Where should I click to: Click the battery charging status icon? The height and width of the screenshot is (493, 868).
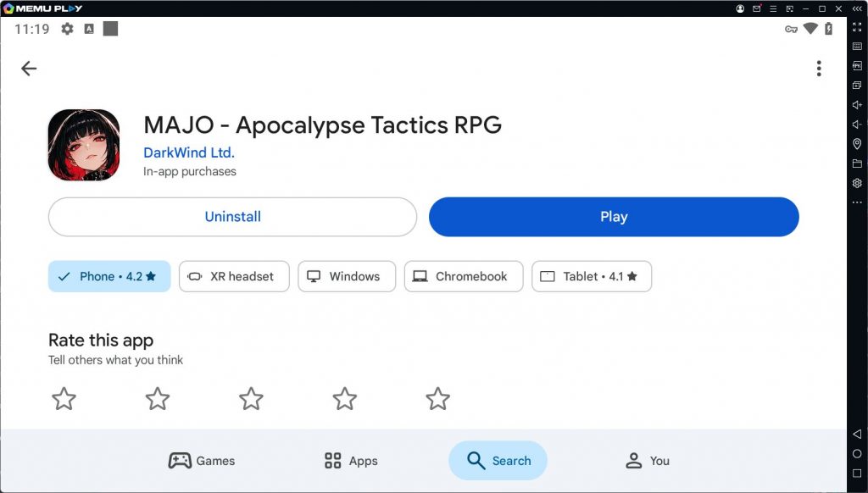[x=829, y=29]
